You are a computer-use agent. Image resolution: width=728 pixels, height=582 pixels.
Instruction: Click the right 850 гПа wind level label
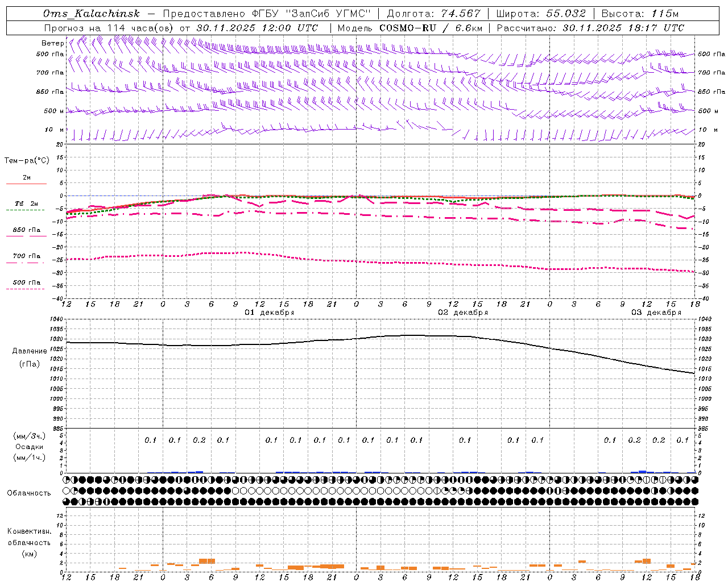[x=712, y=92]
